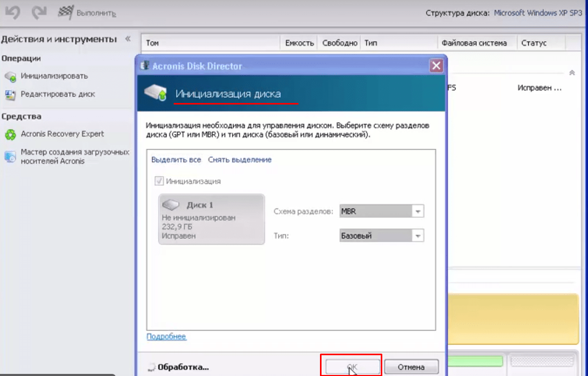This screenshot has height=376, width=588.
Task: Click Acronis bootable media builder icon
Action: point(10,157)
